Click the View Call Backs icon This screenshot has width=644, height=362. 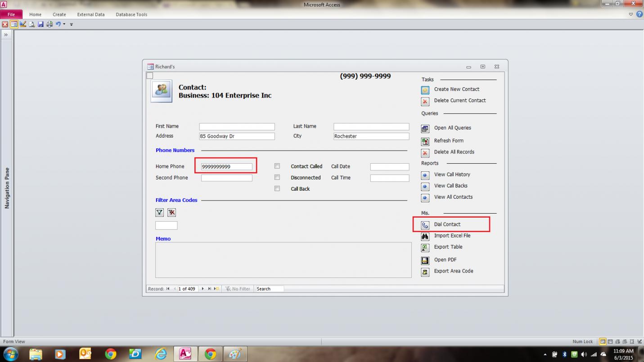point(425,186)
